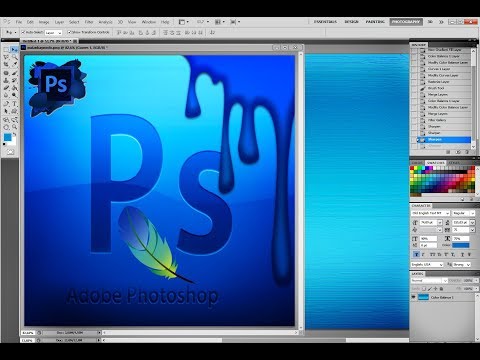
Task: Open the layer blend mode dropdown
Action: tap(429, 281)
